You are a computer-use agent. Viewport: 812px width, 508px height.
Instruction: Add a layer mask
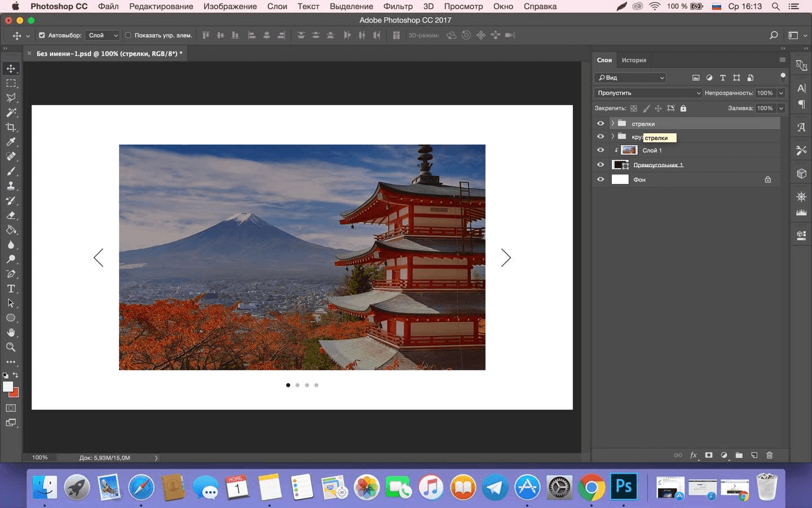pyautogui.click(x=709, y=455)
